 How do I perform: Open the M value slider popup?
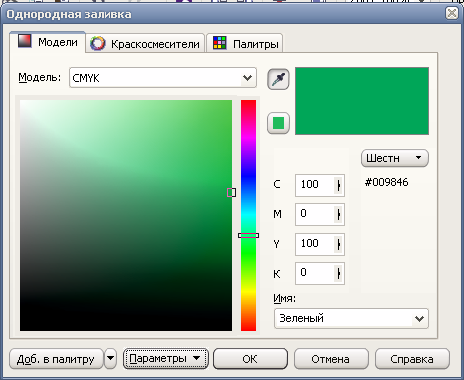coord(339,214)
